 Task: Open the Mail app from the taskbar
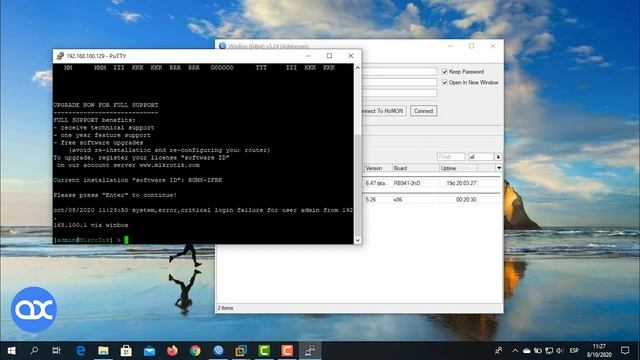(x=149, y=351)
